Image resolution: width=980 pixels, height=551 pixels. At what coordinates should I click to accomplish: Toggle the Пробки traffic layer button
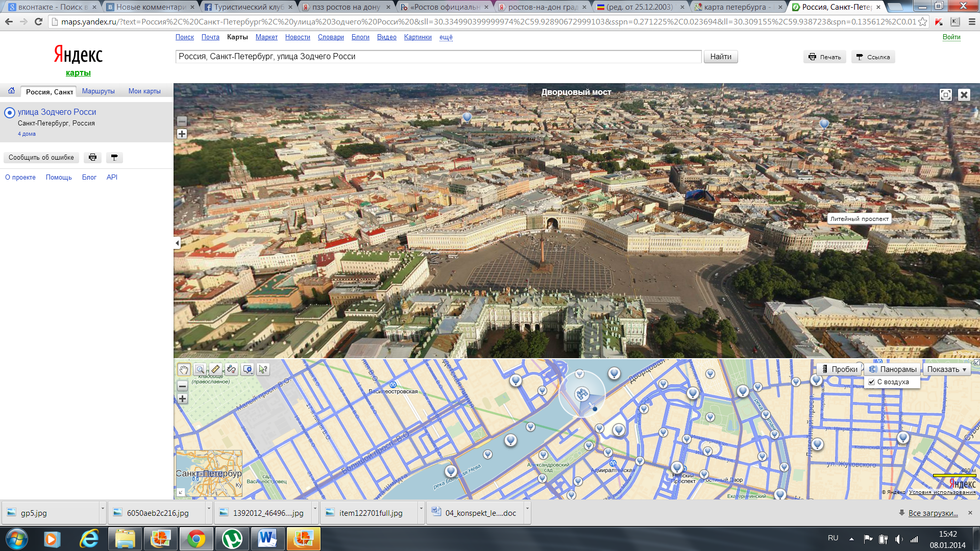[839, 369]
